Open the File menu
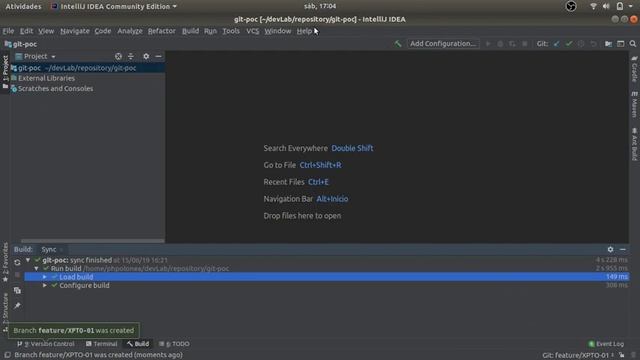The width and height of the screenshot is (640, 360). click(x=8, y=31)
